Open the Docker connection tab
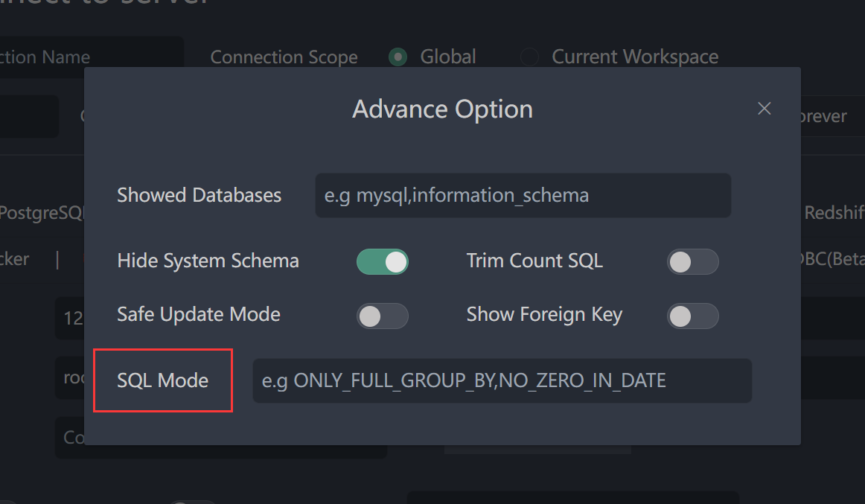This screenshot has height=504, width=865. click(x=15, y=259)
